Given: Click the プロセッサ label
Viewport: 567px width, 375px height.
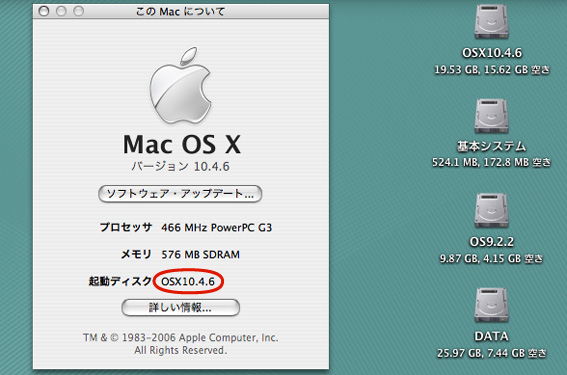Looking at the screenshot, I should pyautogui.click(x=125, y=227).
